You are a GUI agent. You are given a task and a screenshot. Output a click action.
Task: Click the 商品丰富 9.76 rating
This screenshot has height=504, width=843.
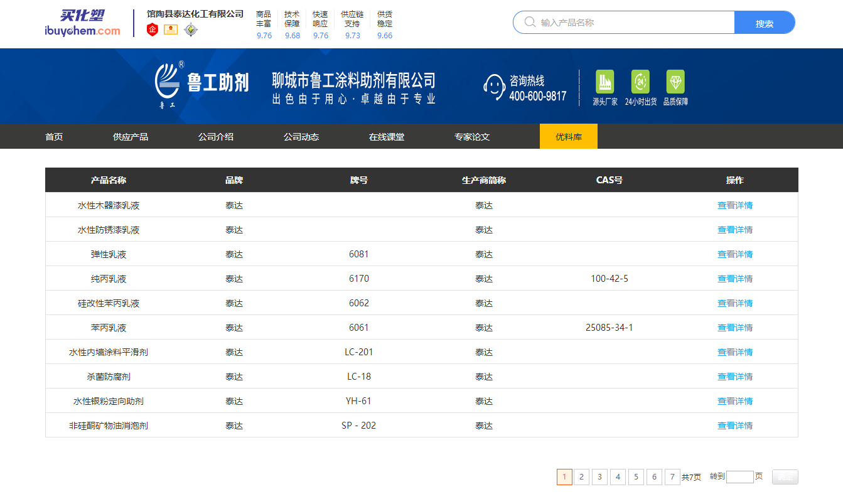click(264, 24)
